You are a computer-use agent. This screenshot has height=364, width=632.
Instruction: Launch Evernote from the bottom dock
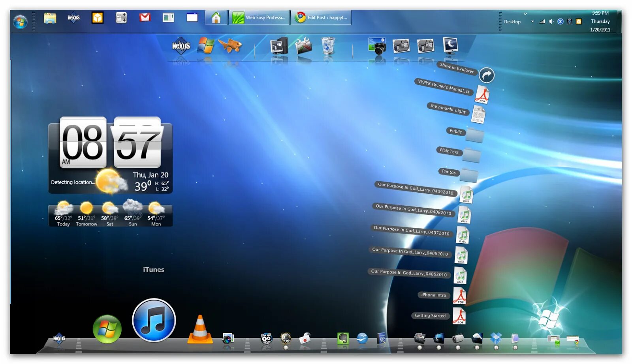[343, 338]
